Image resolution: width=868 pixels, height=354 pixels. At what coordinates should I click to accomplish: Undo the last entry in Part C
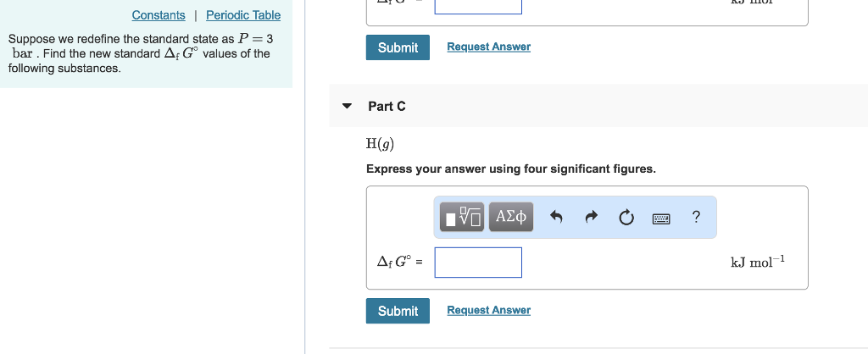point(556,218)
